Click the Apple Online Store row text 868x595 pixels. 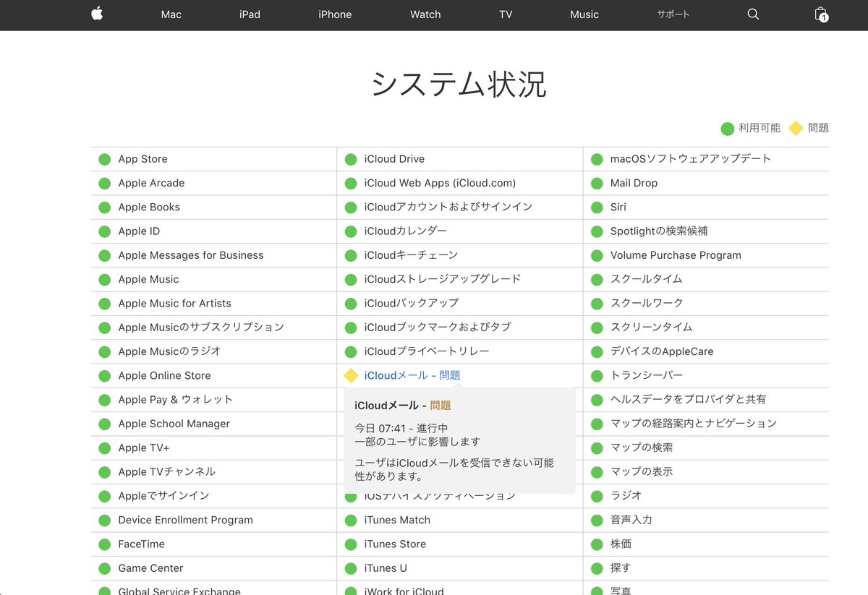[x=164, y=375]
